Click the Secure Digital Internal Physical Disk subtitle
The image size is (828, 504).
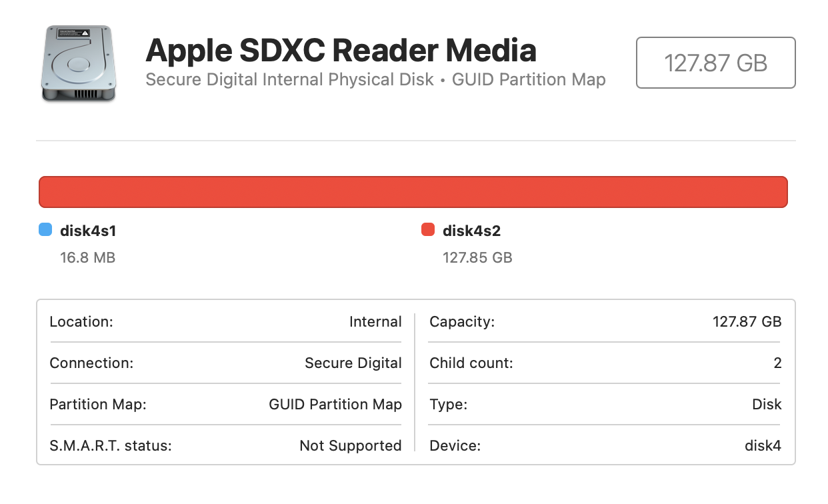coord(289,80)
